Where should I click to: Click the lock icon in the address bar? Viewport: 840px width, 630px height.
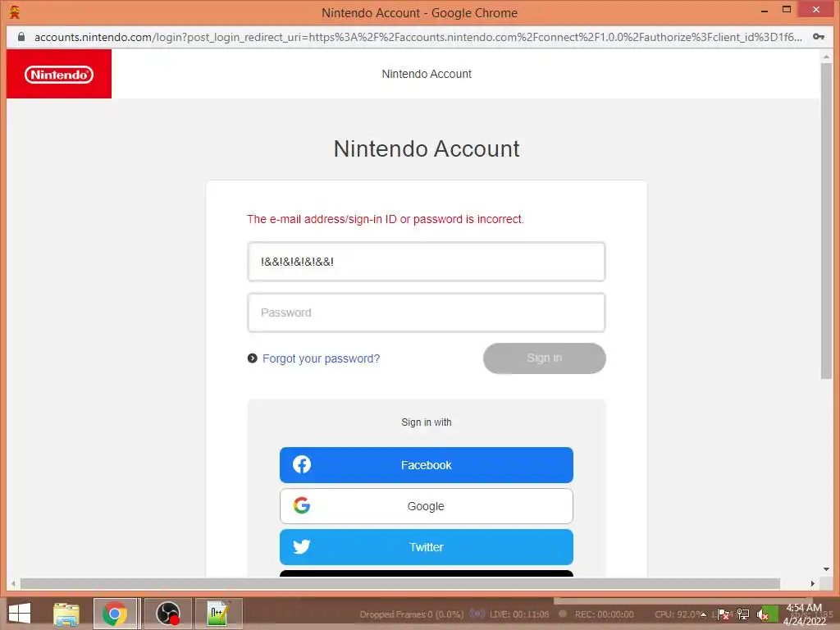pyautogui.click(x=21, y=36)
